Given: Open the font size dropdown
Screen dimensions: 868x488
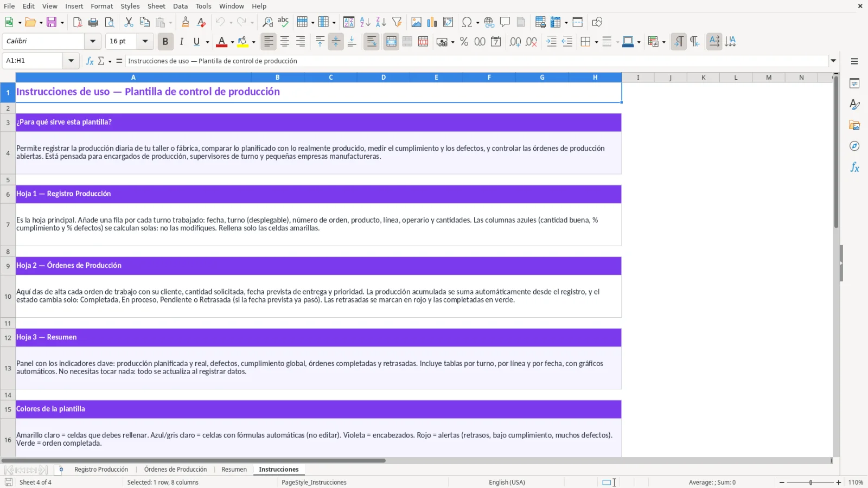Looking at the screenshot, I should 145,41.
